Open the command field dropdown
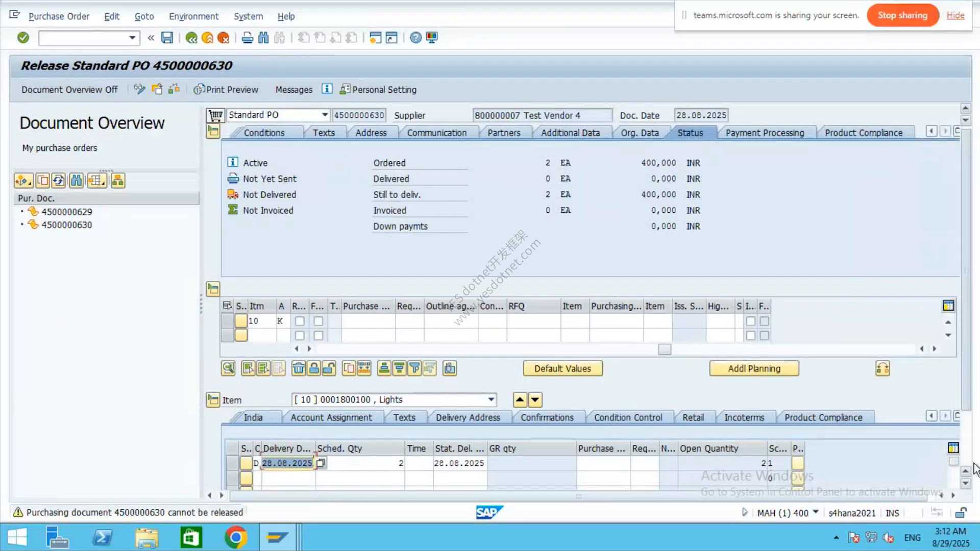Screen dimensions: 980x551 tap(132, 38)
